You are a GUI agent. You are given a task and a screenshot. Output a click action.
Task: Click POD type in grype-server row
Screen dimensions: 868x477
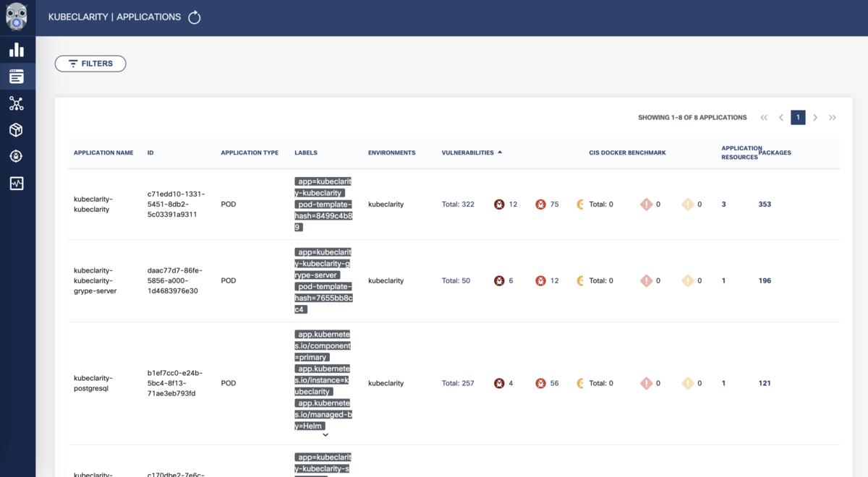(x=229, y=280)
